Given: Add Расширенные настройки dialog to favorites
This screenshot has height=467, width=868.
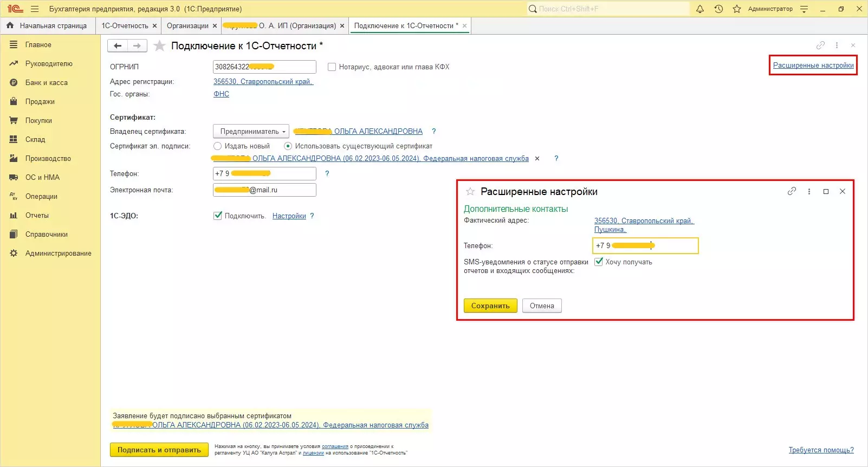Looking at the screenshot, I should [470, 191].
